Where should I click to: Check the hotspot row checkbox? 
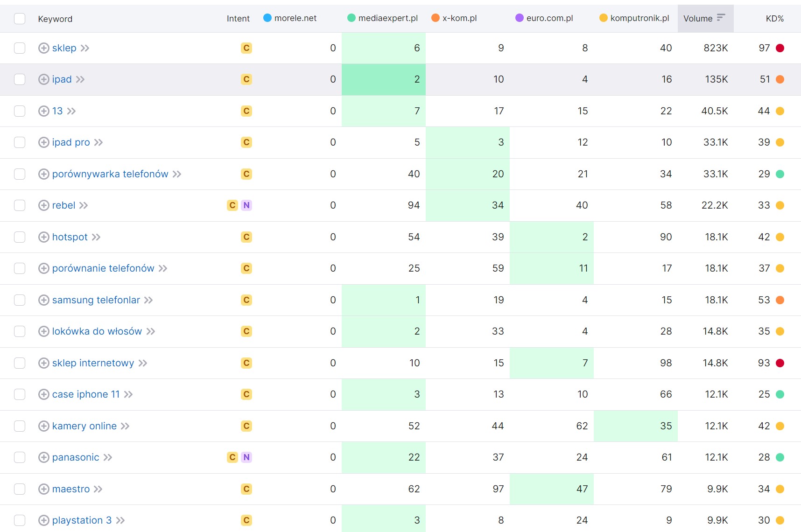tap(20, 237)
